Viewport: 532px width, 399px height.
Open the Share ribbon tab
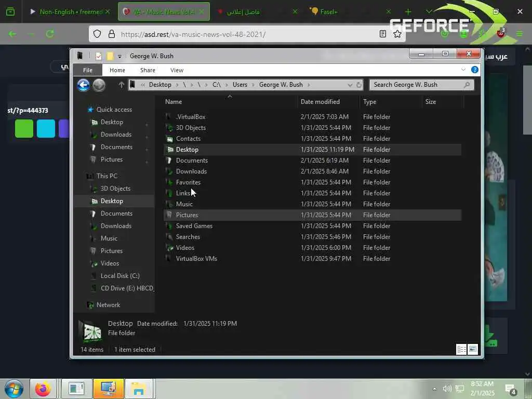pos(148,70)
